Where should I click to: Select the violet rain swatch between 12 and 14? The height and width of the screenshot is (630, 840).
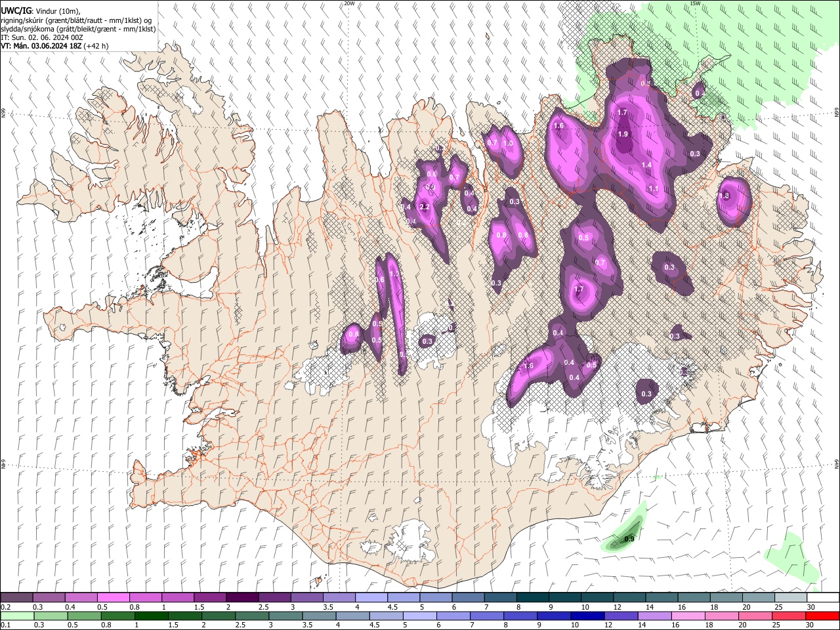[621, 616]
